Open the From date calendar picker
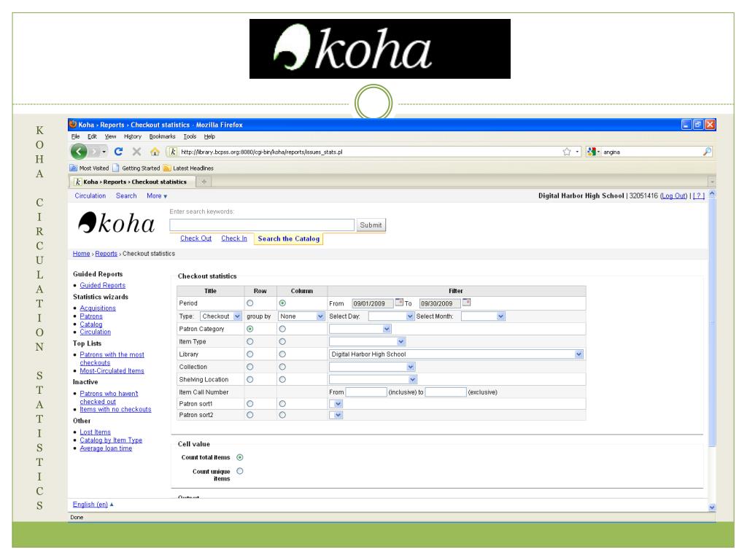 click(x=399, y=303)
